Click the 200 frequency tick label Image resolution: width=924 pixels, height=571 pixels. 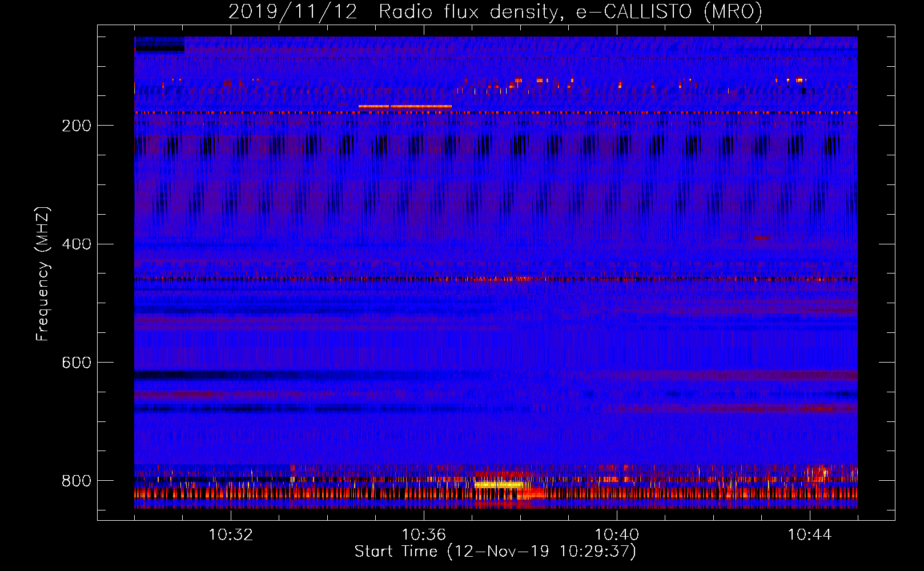tap(77, 126)
